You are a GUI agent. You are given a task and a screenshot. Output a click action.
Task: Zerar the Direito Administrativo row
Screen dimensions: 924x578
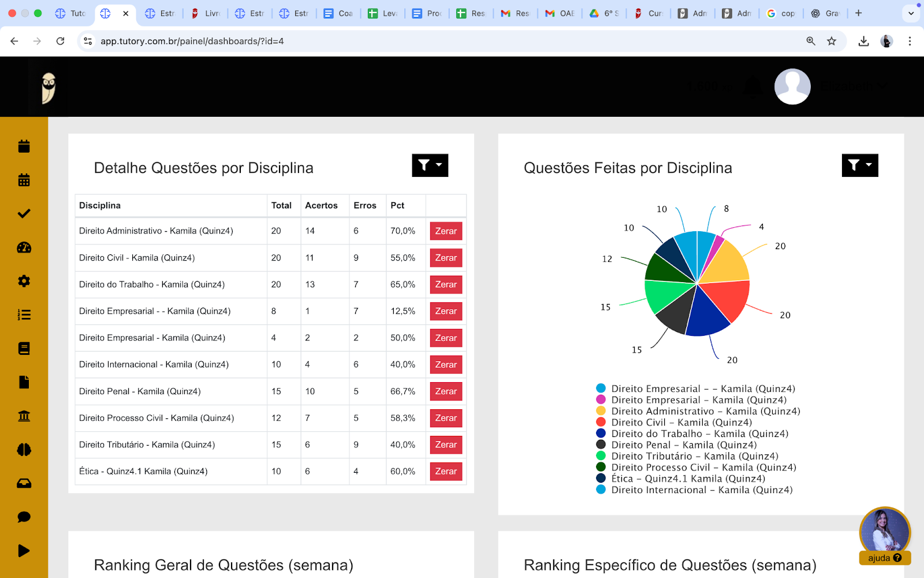point(446,231)
